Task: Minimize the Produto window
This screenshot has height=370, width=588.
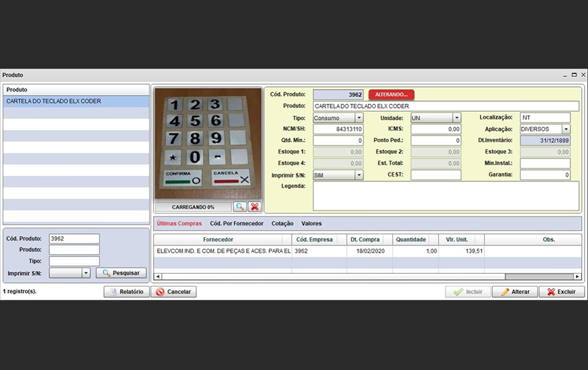Action: [x=565, y=75]
